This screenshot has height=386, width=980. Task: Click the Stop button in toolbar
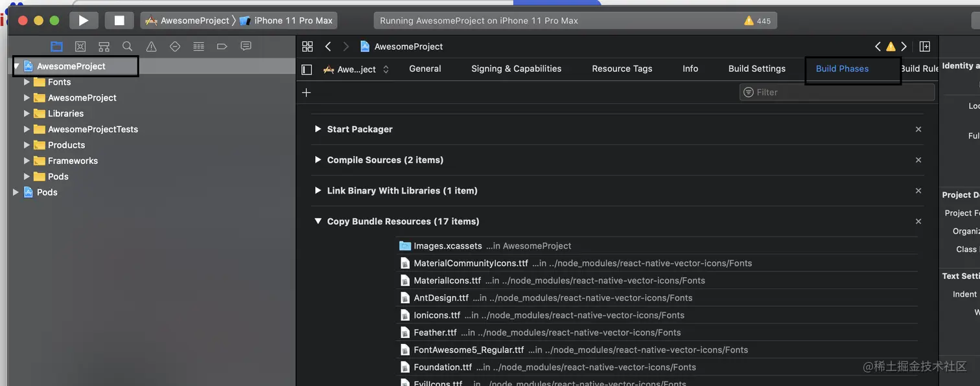pyautogui.click(x=119, y=20)
